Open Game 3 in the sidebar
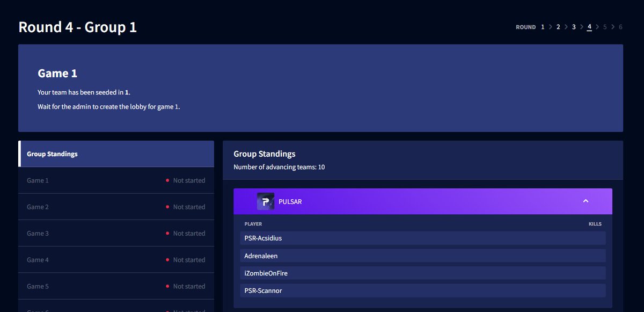 (x=116, y=233)
